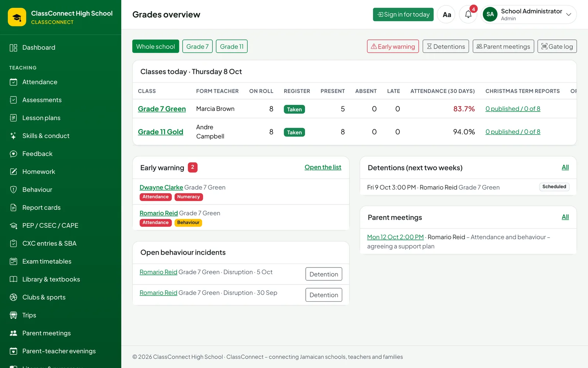This screenshot has width=588, height=368.
Task: View All detentions link
Action: (565, 167)
